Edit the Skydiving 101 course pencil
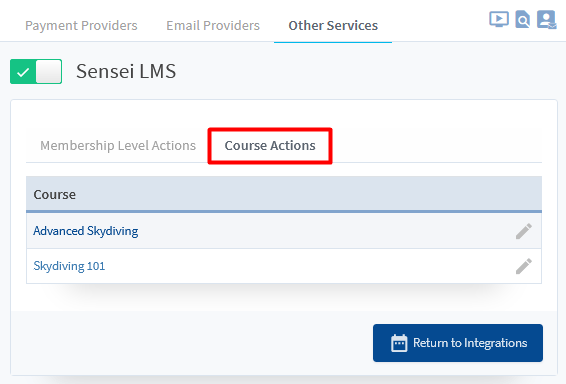Viewport: 566px width, 384px height. tap(523, 266)
